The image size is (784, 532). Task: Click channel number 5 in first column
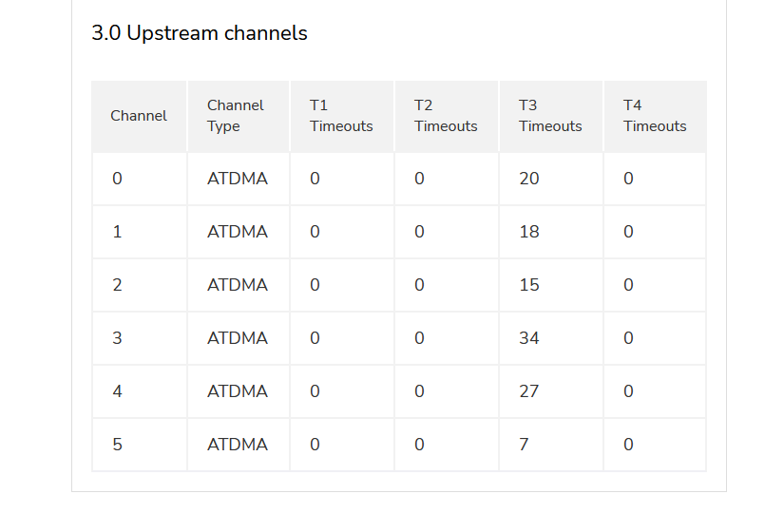coord(117,445)
